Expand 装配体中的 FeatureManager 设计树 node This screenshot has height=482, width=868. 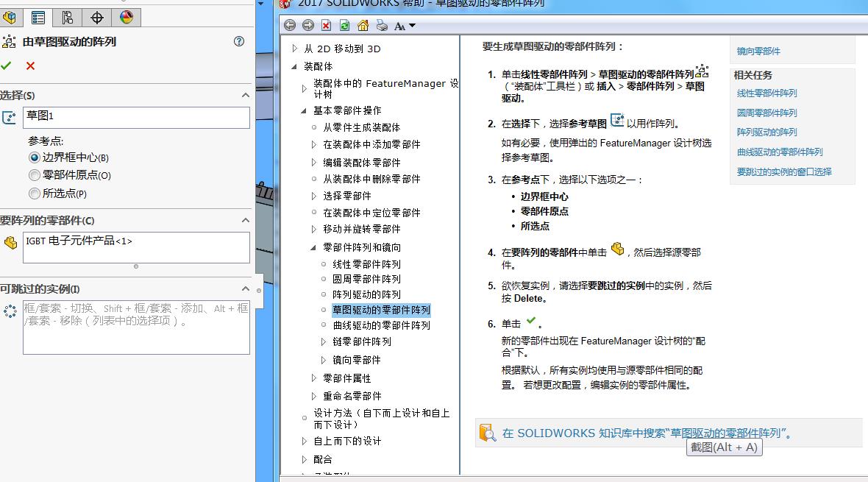(x=304, y=88)
